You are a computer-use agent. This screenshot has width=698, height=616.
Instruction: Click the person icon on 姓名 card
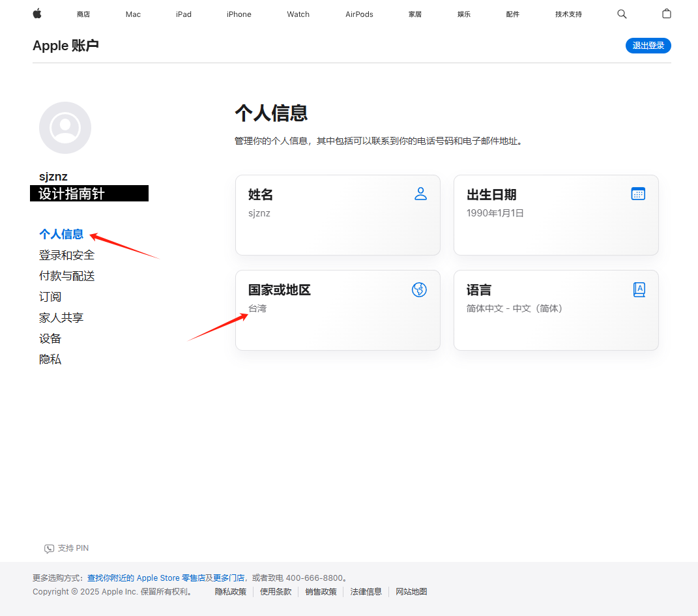point(420,194)
